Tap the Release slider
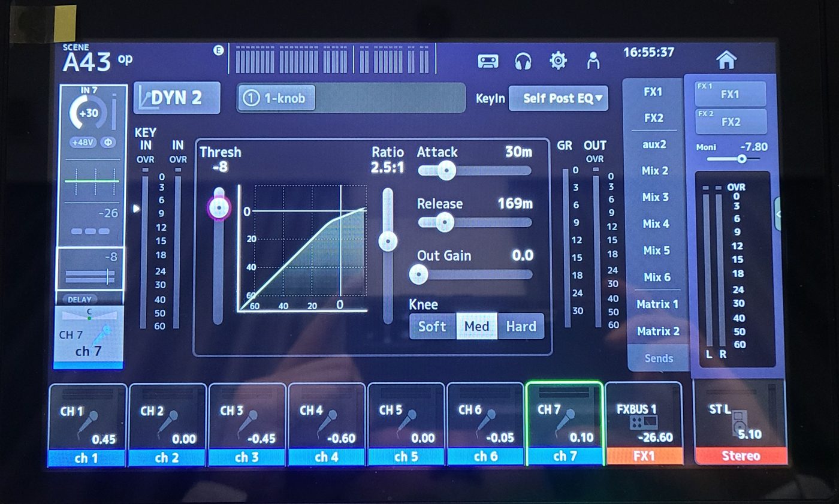 (x=474, y=223)
